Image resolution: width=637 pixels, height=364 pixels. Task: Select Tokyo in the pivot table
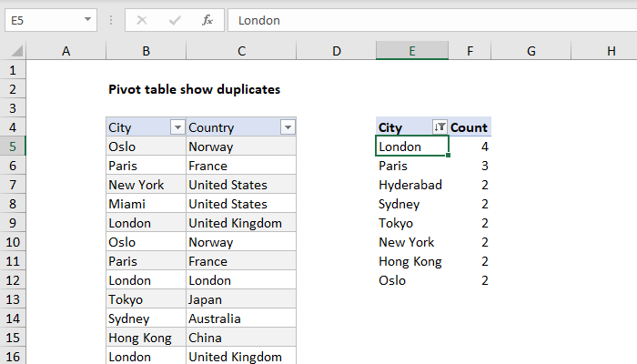click(x=412, y=223)
